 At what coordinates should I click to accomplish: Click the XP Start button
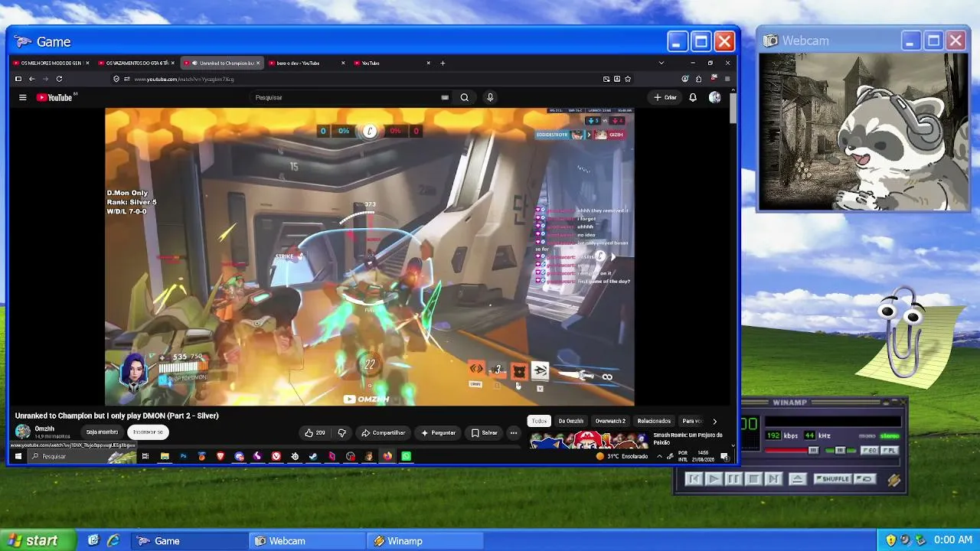pyautogui.click(x=39, y=540)
